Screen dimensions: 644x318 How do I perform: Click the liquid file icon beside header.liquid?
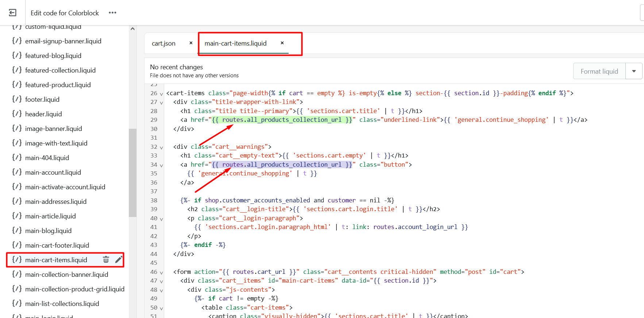tap(17, 114)
